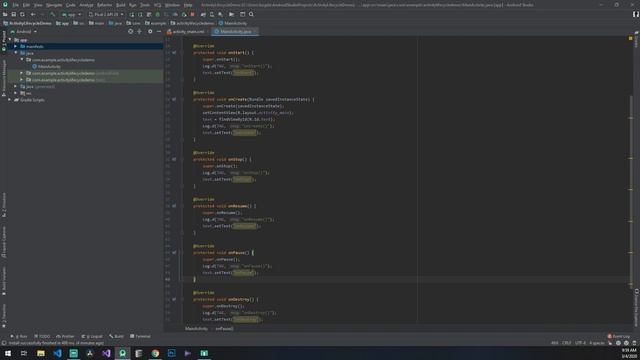Screen dimensions: 640x360
Task: Click the onPause override gutter icon
Action: coord(174,253)
